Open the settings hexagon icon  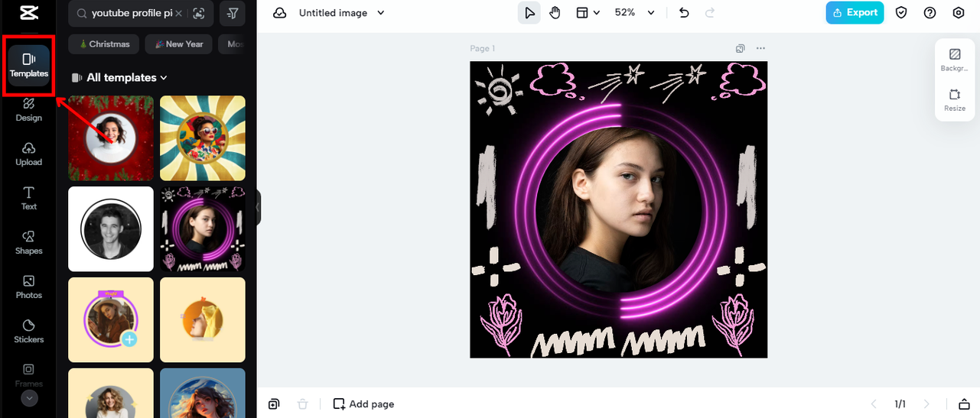[x=959, y=13]
